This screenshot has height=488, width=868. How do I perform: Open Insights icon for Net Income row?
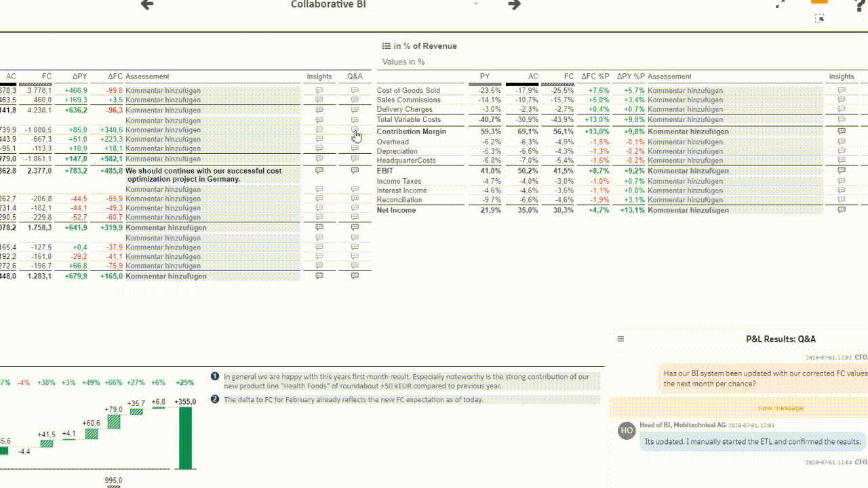[842, 210]
